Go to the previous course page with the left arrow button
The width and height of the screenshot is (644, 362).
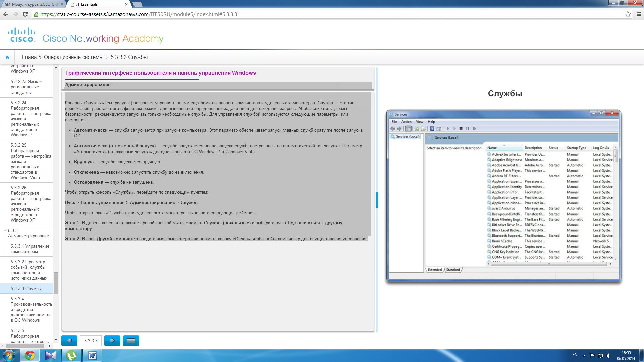coord(69,341)
